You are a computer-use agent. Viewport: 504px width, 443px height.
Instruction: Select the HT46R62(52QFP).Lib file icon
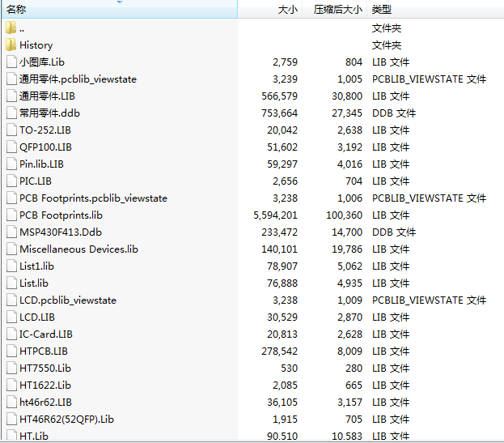[11, 420]
